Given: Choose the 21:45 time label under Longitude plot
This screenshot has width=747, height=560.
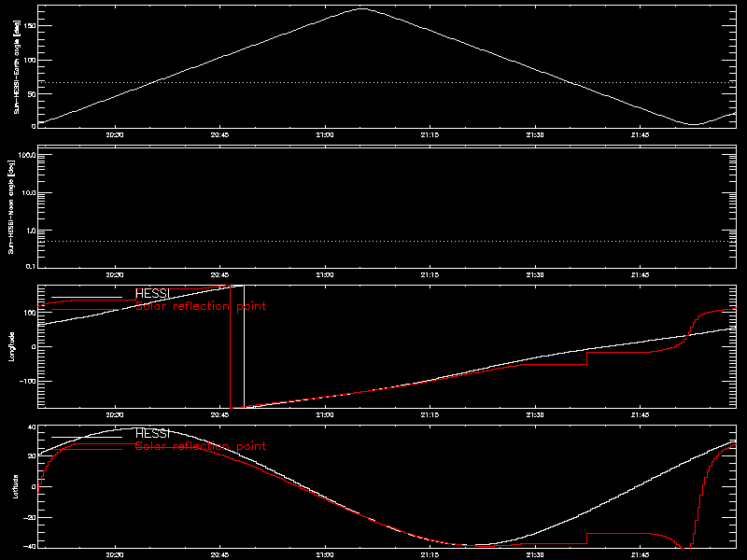Looking at the screenshot, I should pyautogui.click(x=641, y=415).
